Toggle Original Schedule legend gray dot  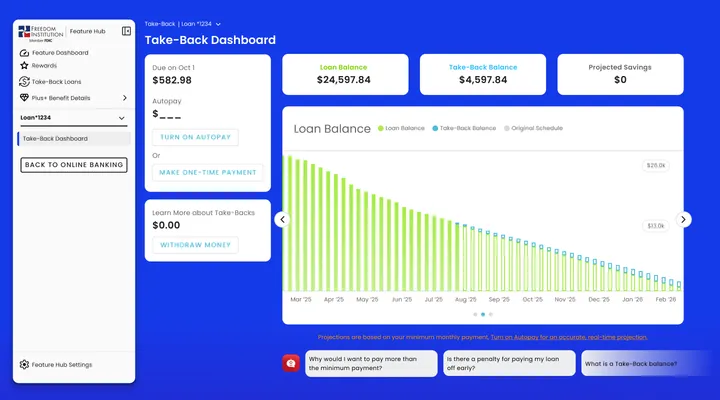tap(507, 128)
